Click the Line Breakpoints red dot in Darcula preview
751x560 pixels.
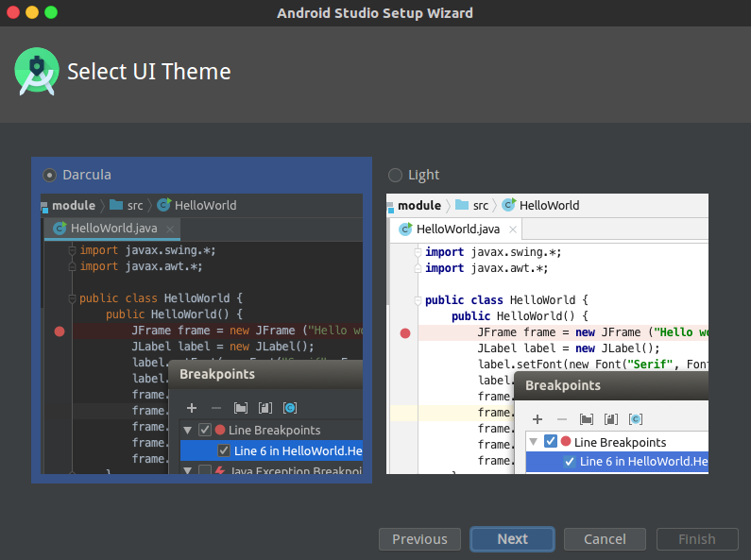pyautogui.click(x=220, y=430)
